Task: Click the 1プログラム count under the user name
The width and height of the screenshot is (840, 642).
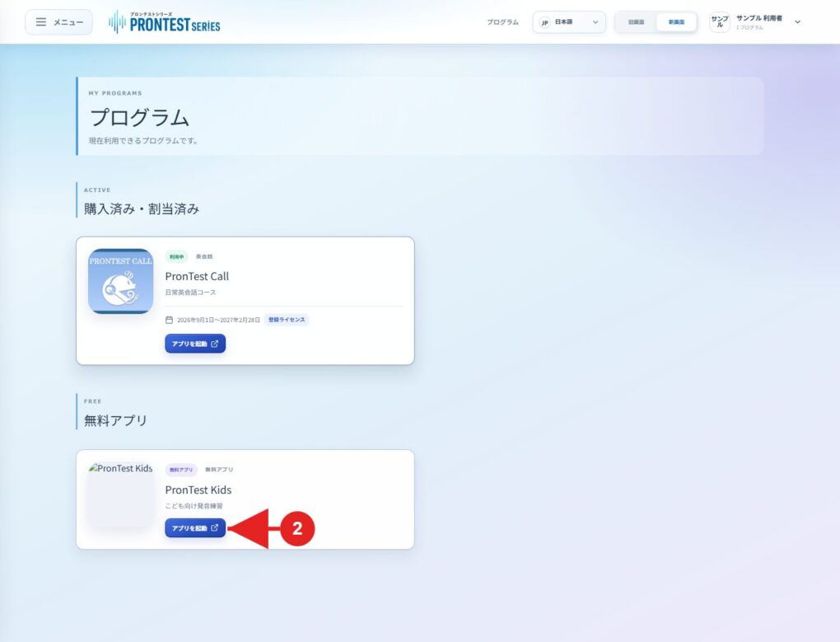Action: pos(749,27)
